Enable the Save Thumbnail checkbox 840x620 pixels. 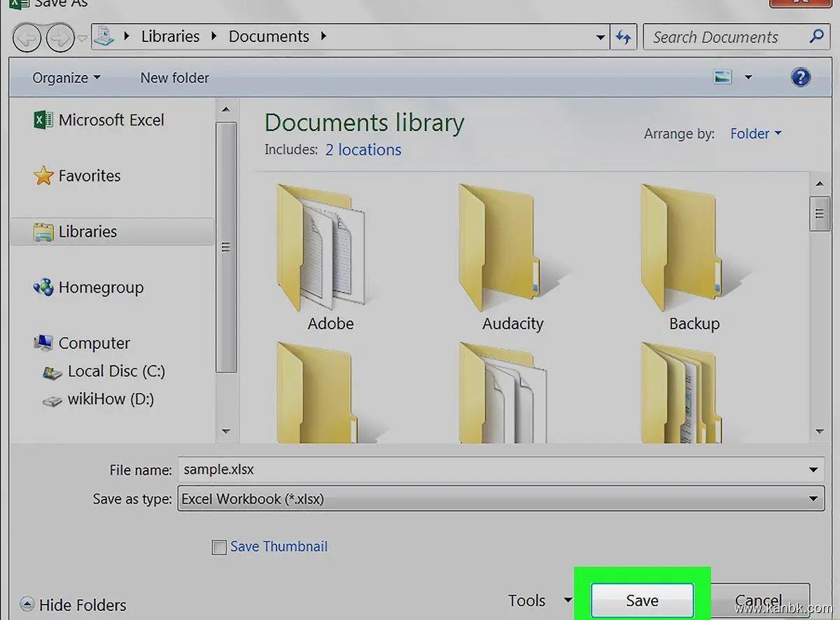[x=219, y=547]
